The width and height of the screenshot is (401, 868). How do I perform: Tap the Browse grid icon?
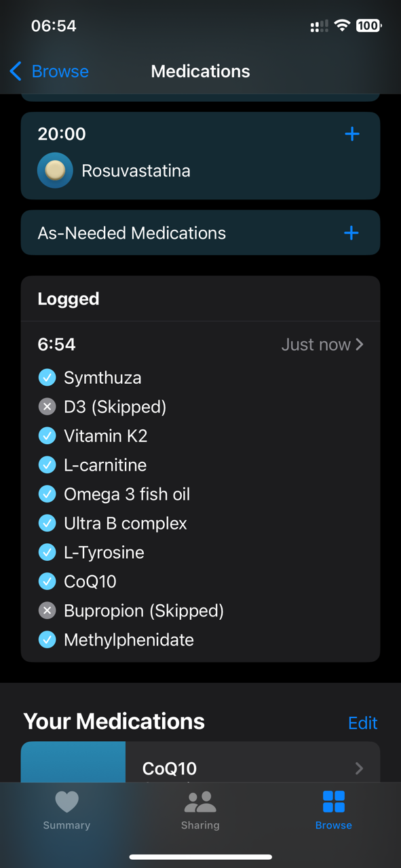(x=334, y=802)
